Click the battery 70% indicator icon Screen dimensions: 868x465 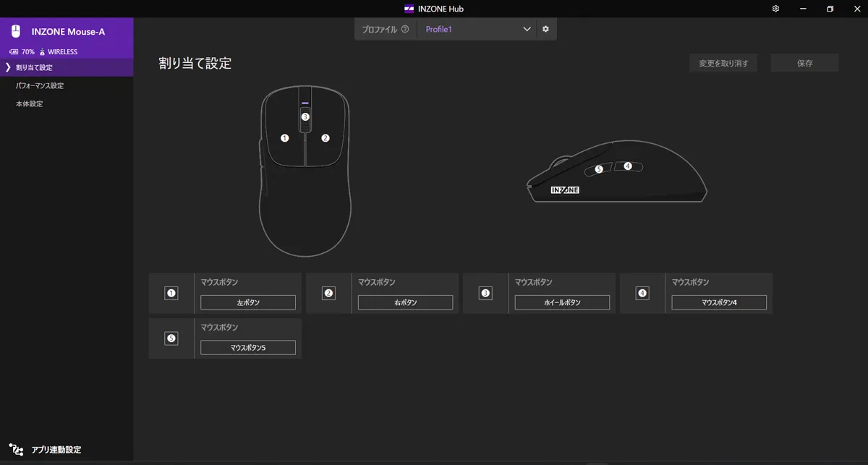point(14,52)
